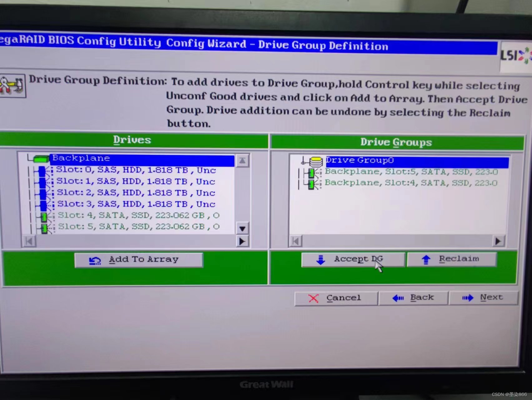Viewport: 532px width, 400px height.
Task: Click the Drive Groups panel header
Action: (x=397, y=142)
